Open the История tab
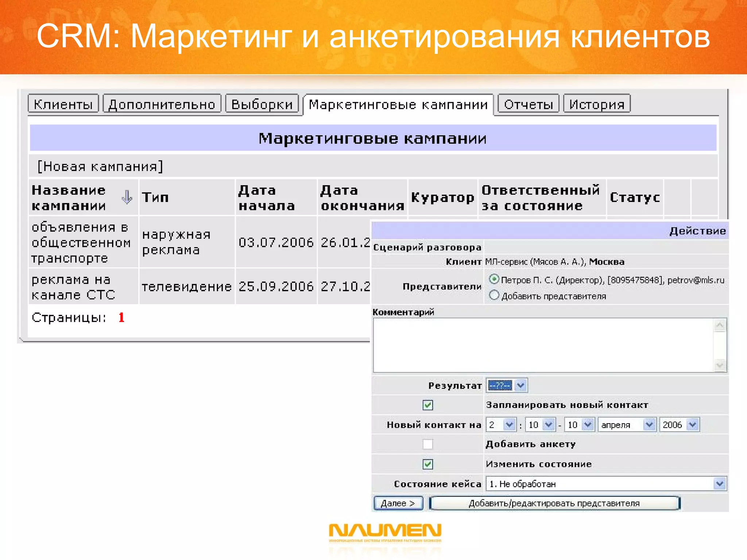This screenshot has width=747, height=560. [597, 104]
